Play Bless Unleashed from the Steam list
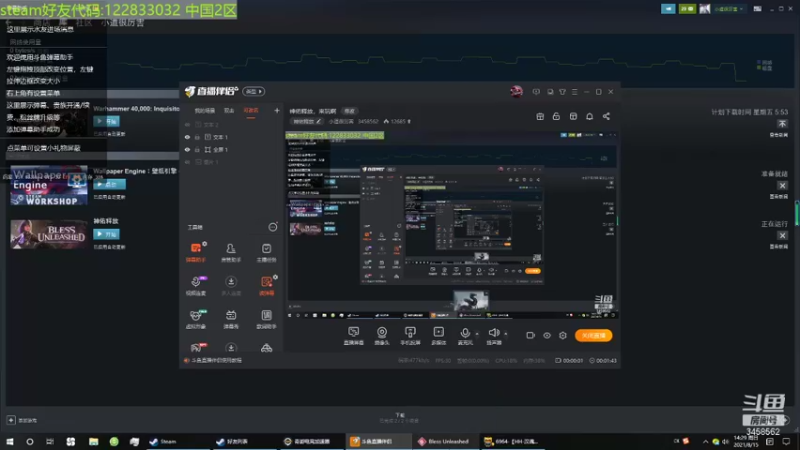 click(106, 234)
